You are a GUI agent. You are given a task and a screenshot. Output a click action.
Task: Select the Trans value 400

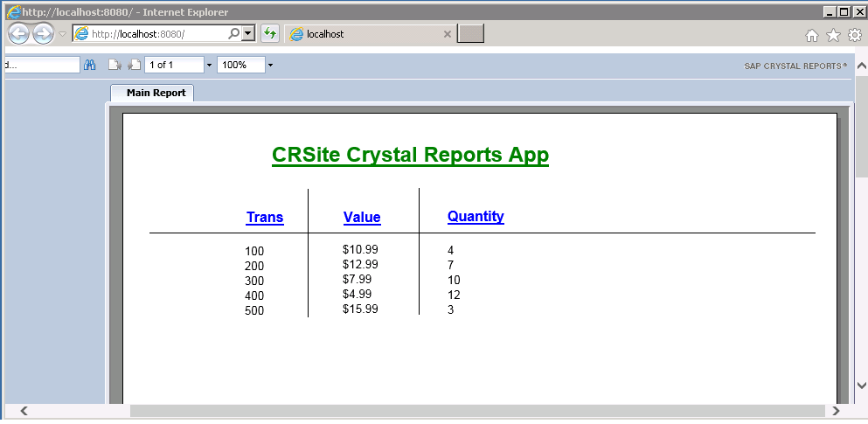pyautogui.click(x=254, y=296)
